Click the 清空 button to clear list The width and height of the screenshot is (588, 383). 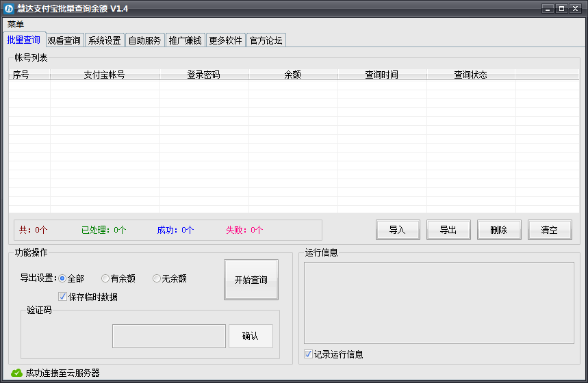click(550, 230)
